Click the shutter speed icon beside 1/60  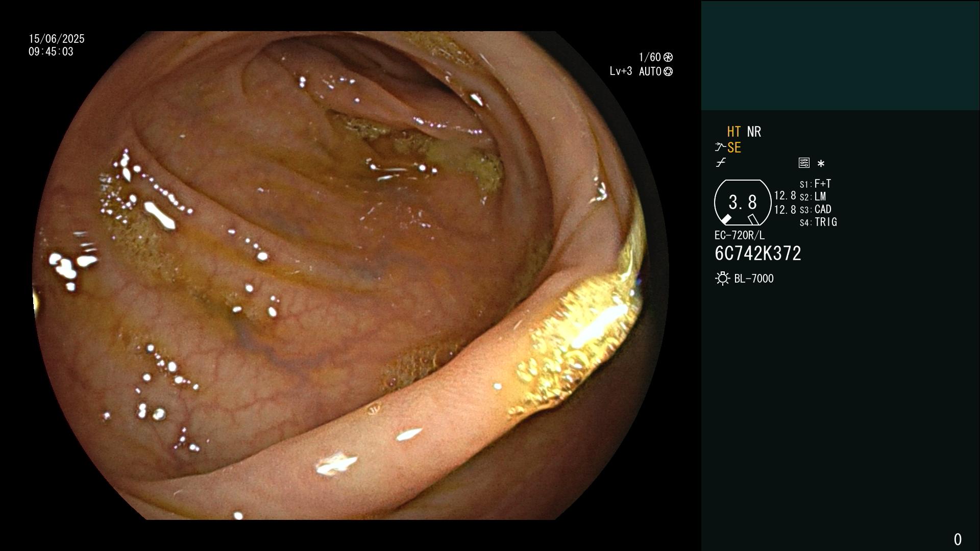668,57
